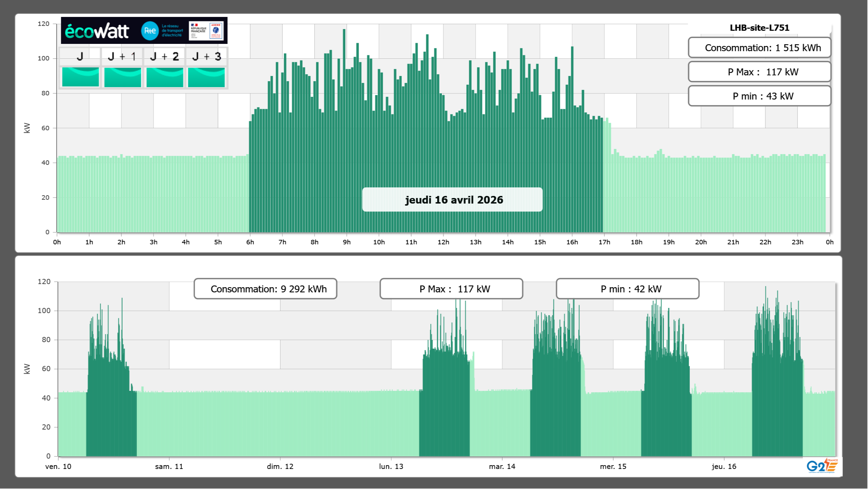This screenshot has width=868, height=489.
Task: Click the P min : 43 kW box
Action: 759,96
